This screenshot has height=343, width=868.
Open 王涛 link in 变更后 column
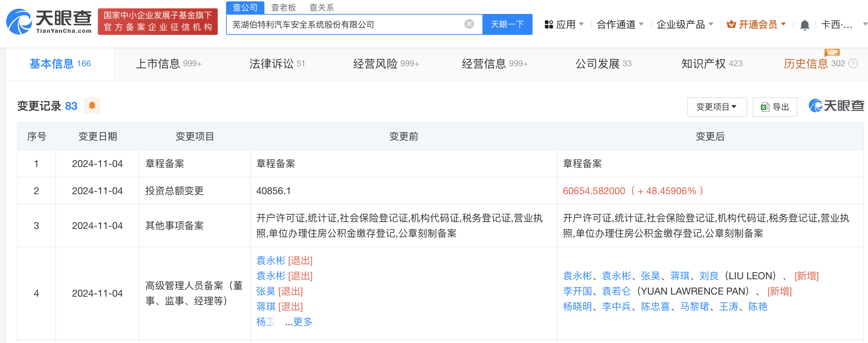[x=729, y=307]
